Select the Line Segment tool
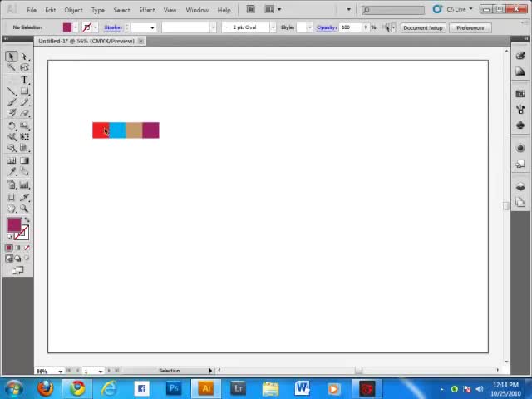The height and width of the screenshot is (399, 532). 11,91
